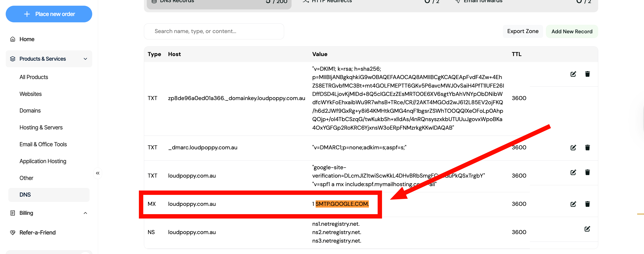Delete the _dmarc TXT record
The height and width of the screenshot is (254, 644).
coord(587,148)
